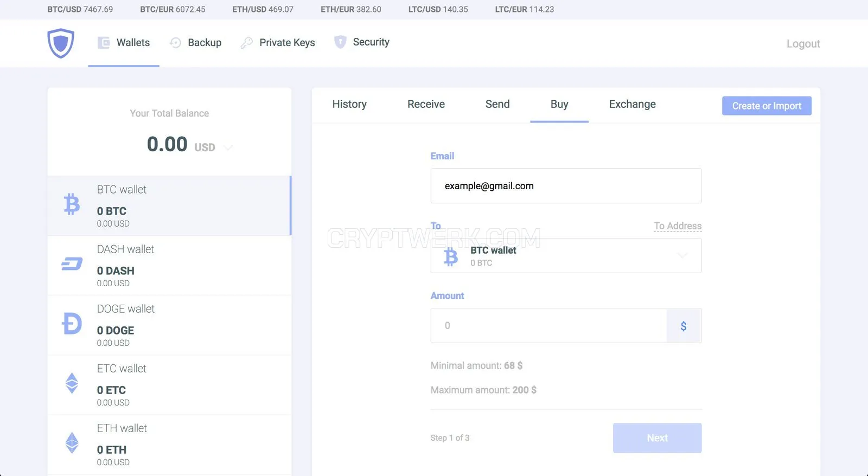Click the Step 1 of 3 text
The width and height of the screenshot is (868, 476).
click(450, 438)
